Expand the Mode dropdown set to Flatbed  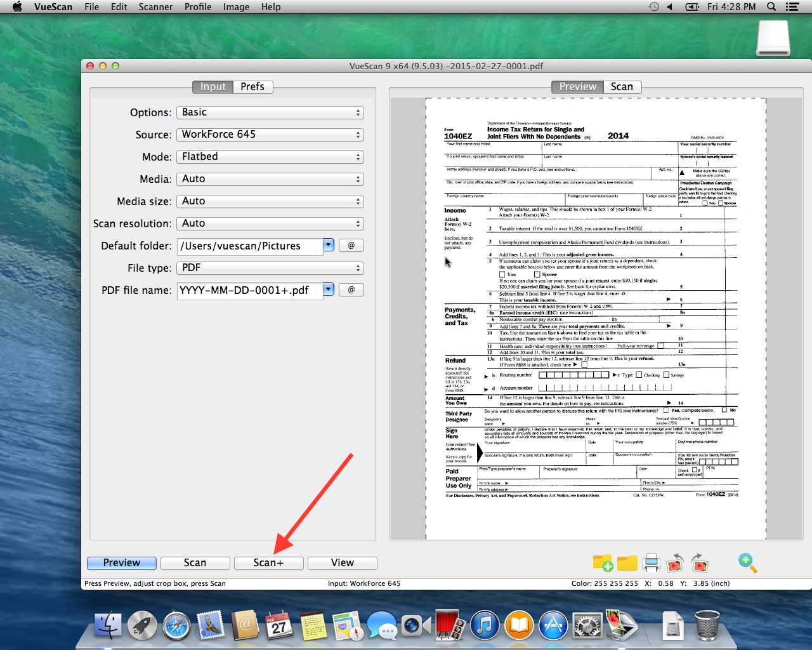pos(270,157)
